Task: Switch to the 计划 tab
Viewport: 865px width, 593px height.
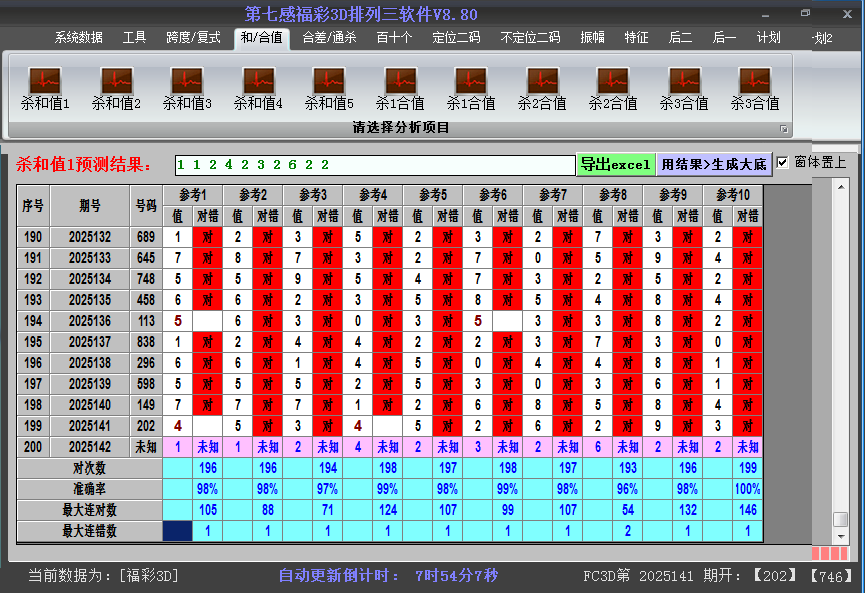Action: click(x=768, y=38)
